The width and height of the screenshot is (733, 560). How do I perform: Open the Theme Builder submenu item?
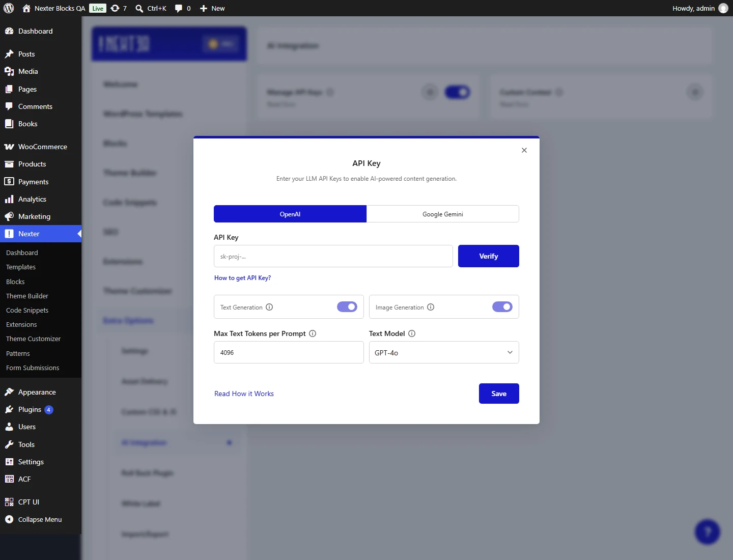tap(27, 296)
